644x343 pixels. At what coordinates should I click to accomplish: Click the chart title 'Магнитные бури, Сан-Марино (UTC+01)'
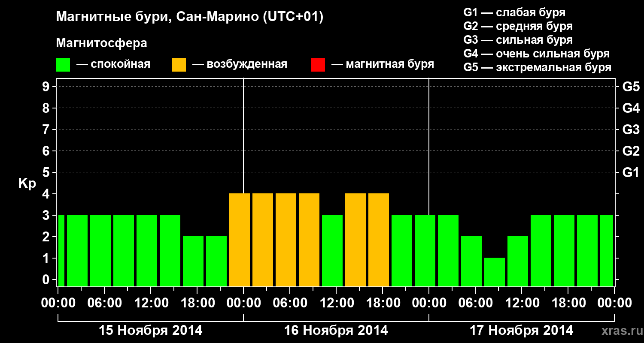(x=189, y=17)
